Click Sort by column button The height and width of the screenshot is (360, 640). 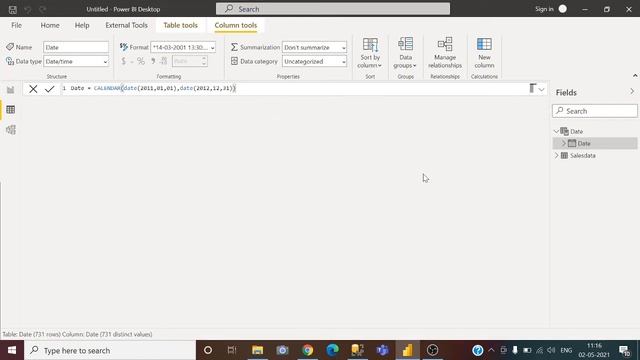[x=370, y=53]
